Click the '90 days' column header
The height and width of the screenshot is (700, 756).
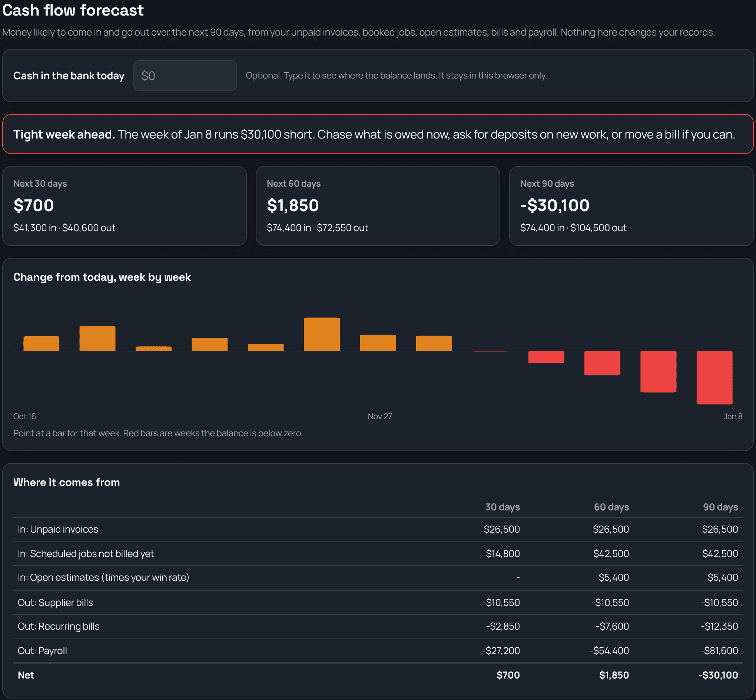click(x=720, y=507)
